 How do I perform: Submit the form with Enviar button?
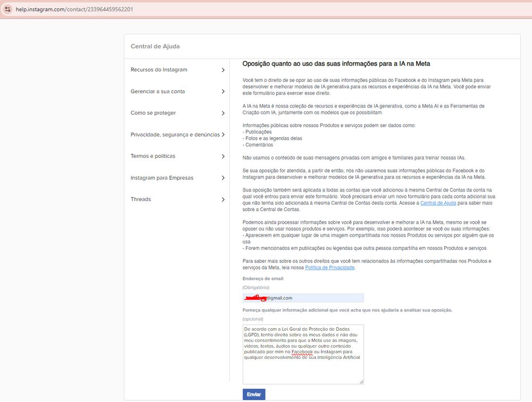point(254,394)
